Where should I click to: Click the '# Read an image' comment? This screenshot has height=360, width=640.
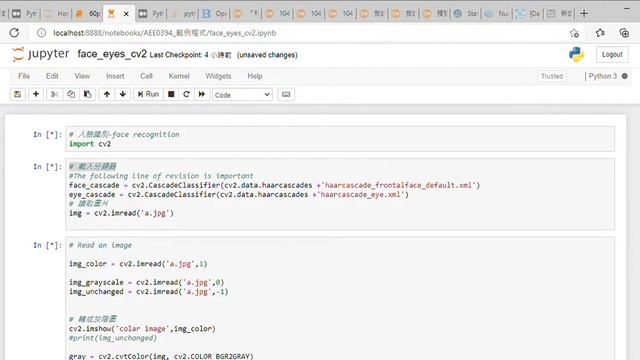(x=100, y=245)
